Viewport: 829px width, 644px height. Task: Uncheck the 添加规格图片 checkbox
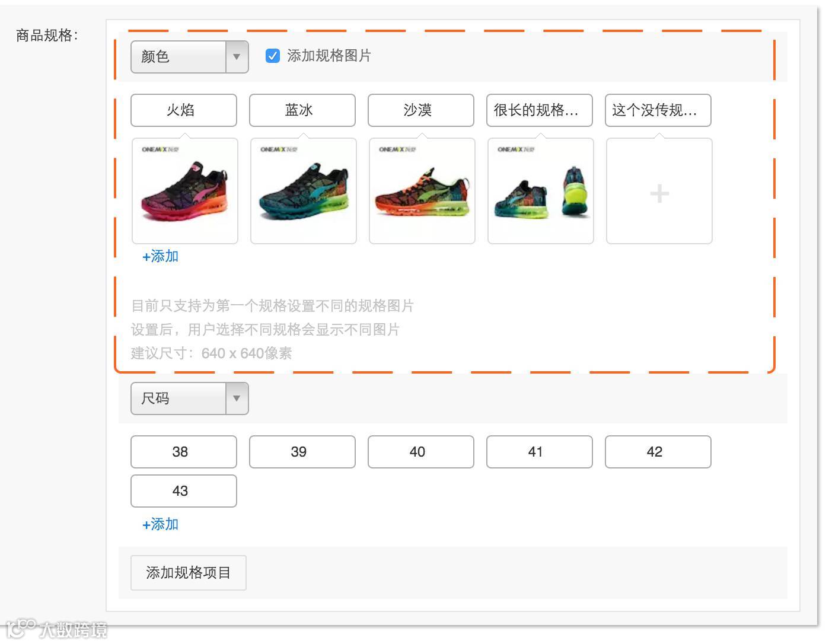point(273,56)
